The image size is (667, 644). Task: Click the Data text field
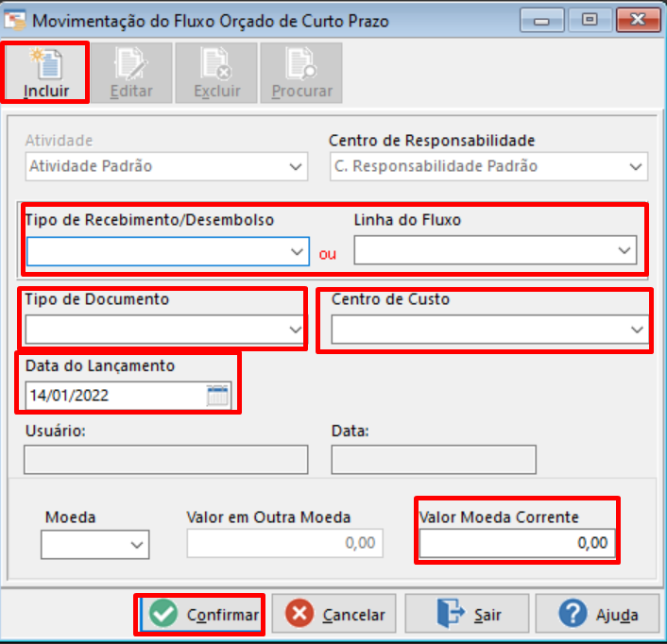click(434, 460)
